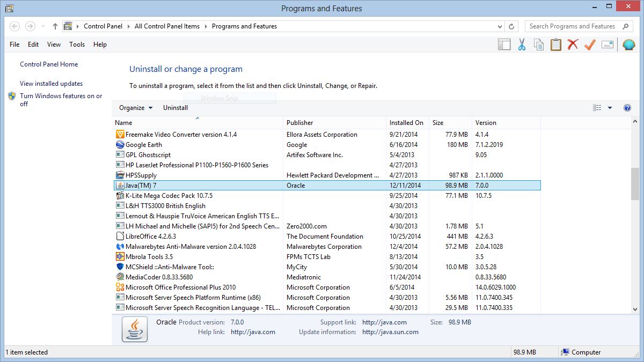Select Microsoft Server Speech Platform Runtime (x86)

tap(327, 298)
